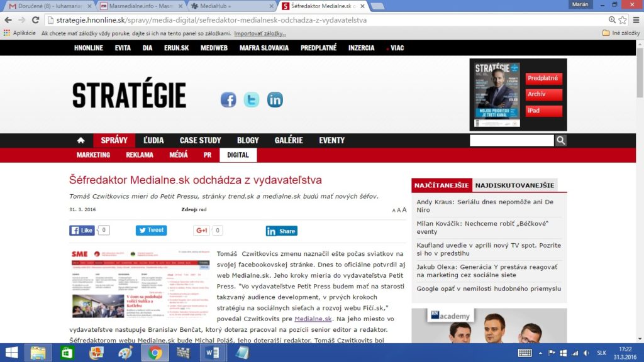Expand the VIAC menu in top bar
Image resolution: width=644 pixels, height=362 pixels.
(396, 48)
